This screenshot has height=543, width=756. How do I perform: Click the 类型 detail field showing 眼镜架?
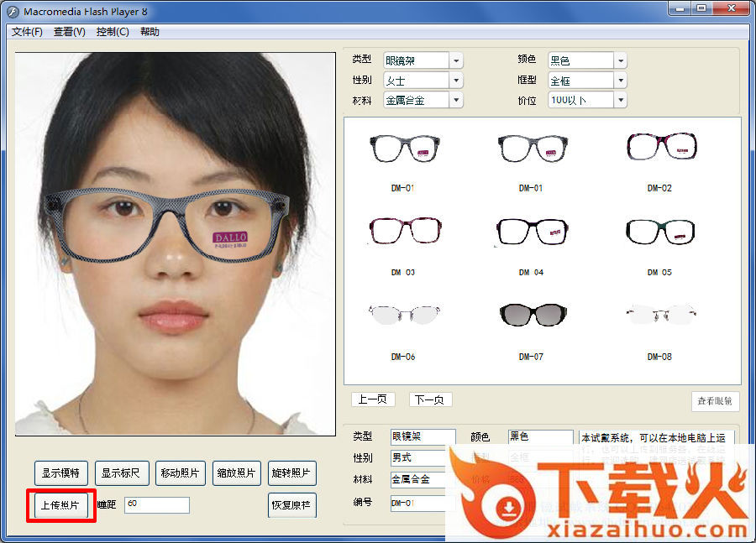[x=423, y=436]
